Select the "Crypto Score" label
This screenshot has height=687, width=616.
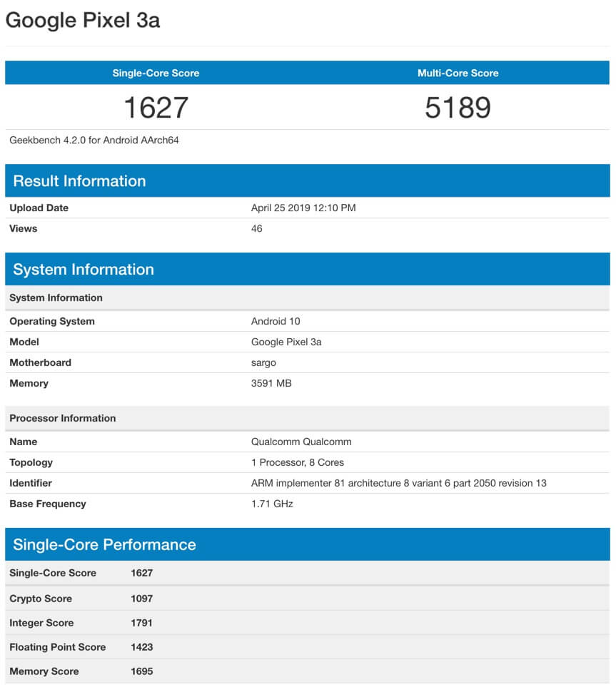click(x=41, y=599)
